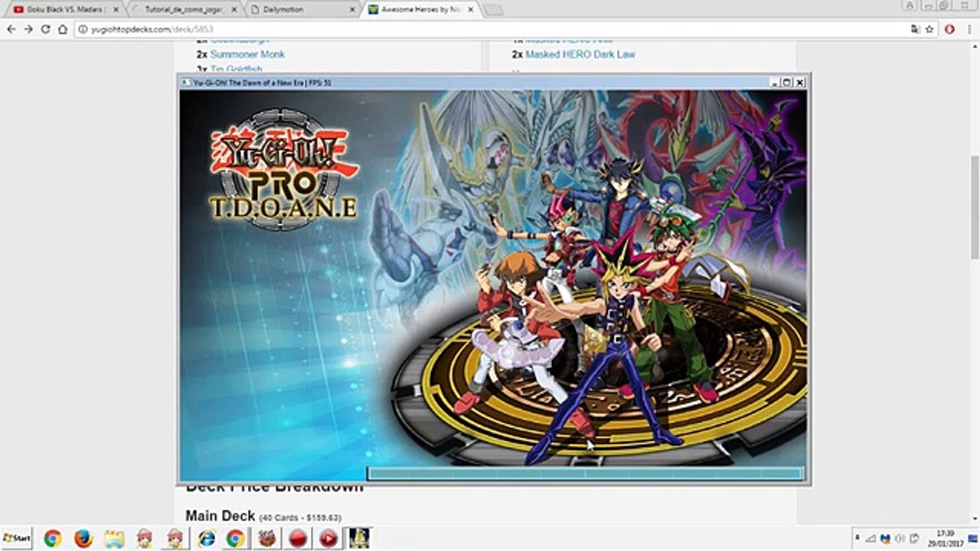Go forward in the Chrome browser
The height and width of the screenshot is (551, 980).
tap(28, 29)
